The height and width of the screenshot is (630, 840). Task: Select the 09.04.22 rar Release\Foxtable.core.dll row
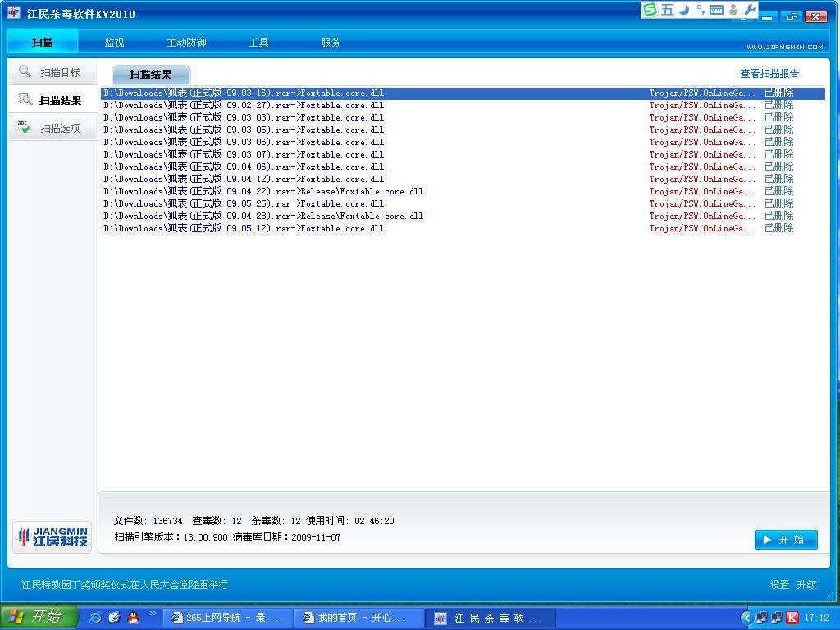(463, 192)
